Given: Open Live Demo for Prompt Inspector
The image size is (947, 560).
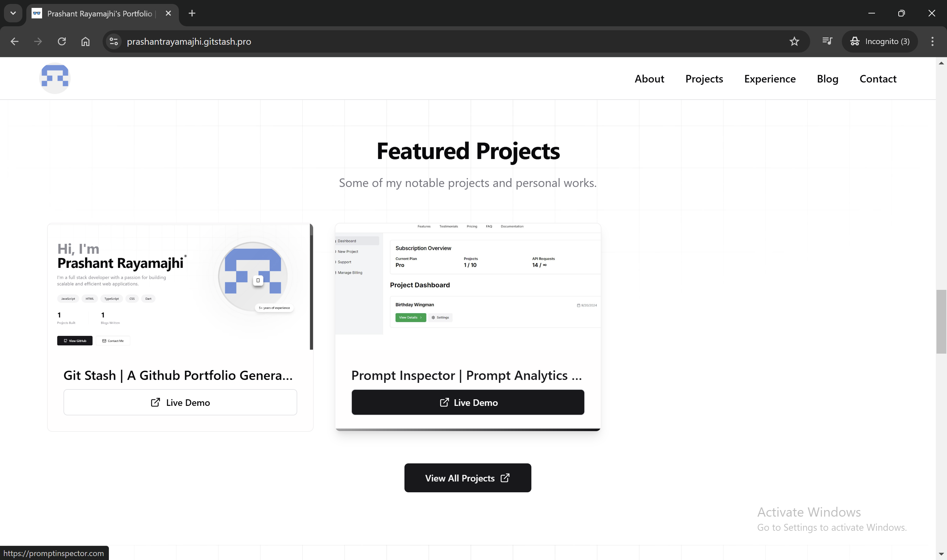Looking at the screenshot, I should pos(468,402).
